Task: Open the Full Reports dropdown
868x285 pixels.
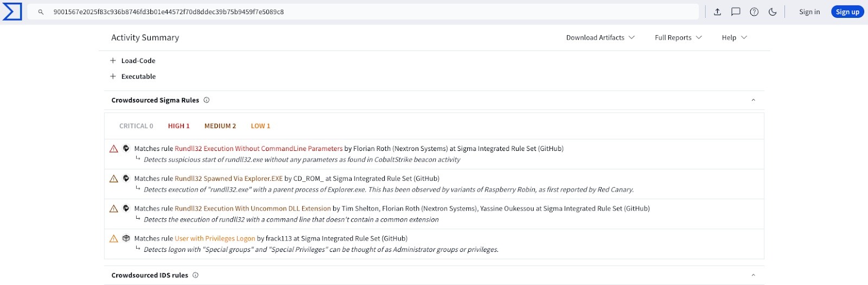Action: coord(678,37)
